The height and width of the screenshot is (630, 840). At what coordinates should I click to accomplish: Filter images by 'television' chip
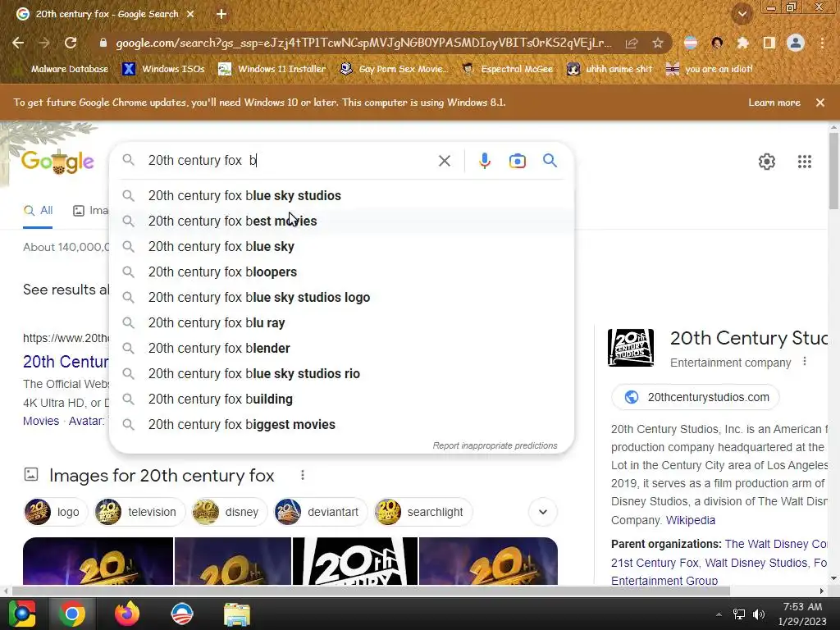[139, 512]
